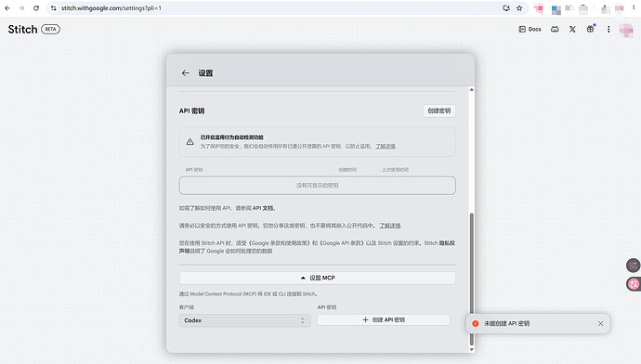This screenshot has height=364, width=641.
Task: Click the empty keys row 没有可显示的密钥
Action: click(317, 186)
